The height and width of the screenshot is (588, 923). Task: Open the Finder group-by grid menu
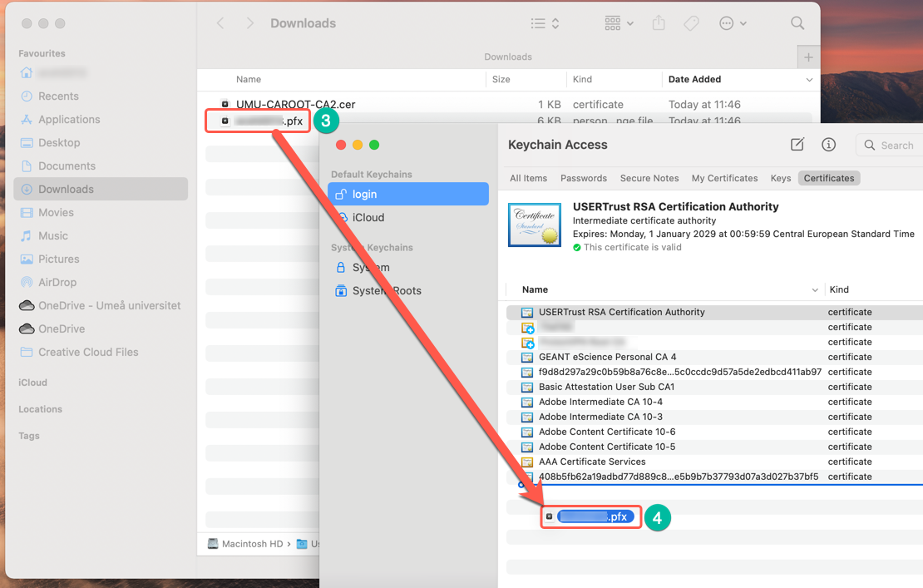619,23
